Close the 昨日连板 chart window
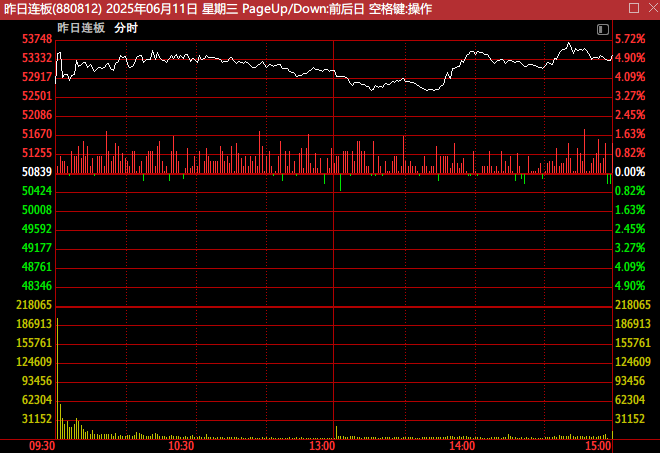 pos(653,8)
